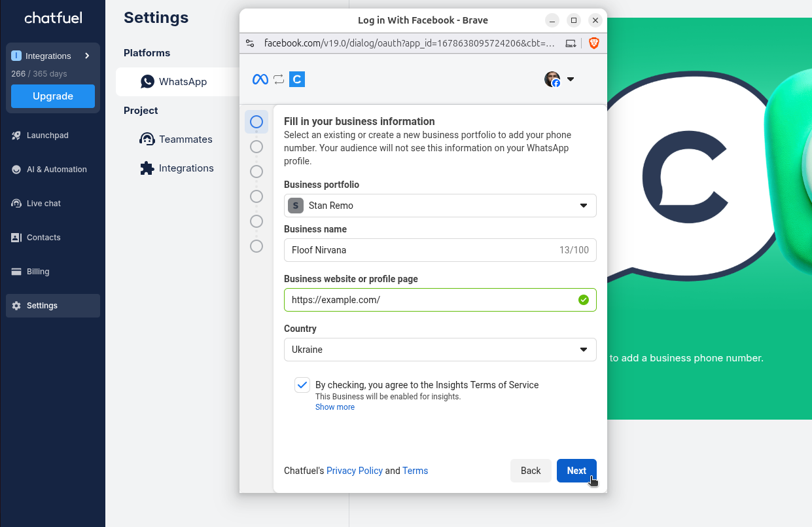Click the Settings gear icon
This screenshot has width=812, height=527.
coord(16,306)
